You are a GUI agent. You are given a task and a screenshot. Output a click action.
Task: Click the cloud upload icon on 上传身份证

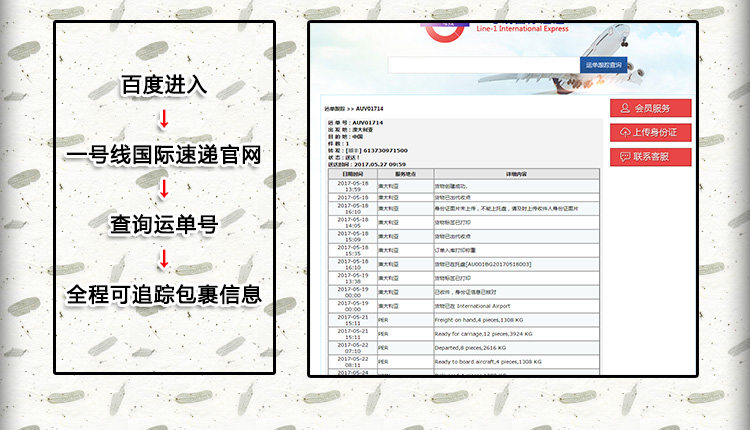[625, 132]
